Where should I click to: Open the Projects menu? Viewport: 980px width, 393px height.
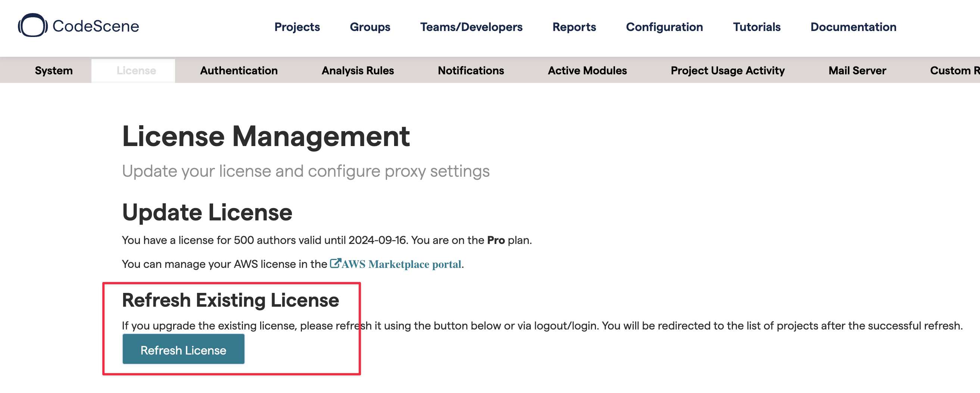pyautogui.click(x=297, y=27)
